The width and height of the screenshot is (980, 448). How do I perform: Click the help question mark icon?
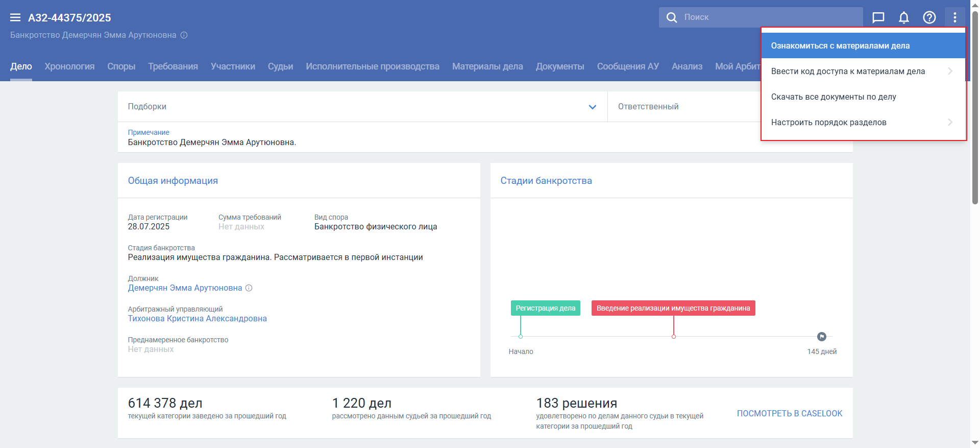[x=929, y=18]
